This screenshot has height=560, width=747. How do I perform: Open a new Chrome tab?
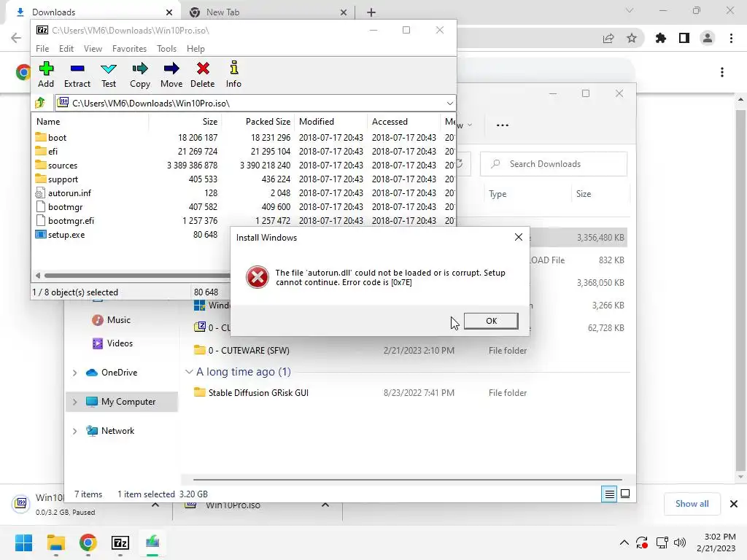coord(371,12)
